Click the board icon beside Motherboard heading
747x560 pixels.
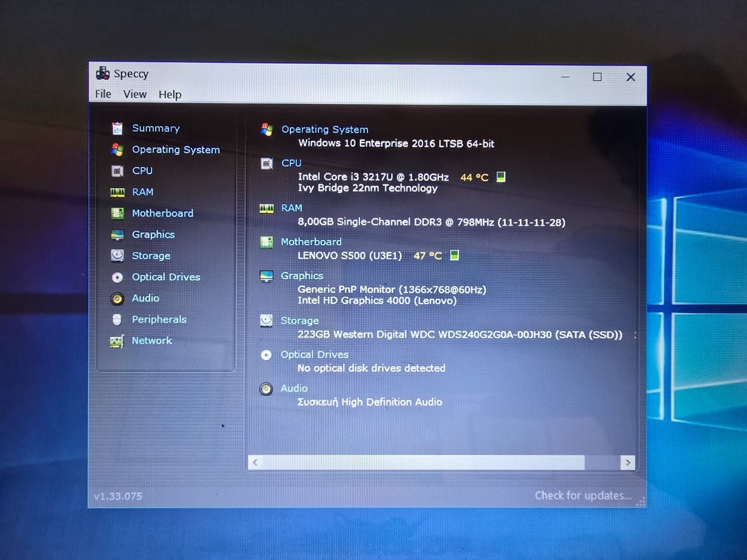click(x=266, y=242)
